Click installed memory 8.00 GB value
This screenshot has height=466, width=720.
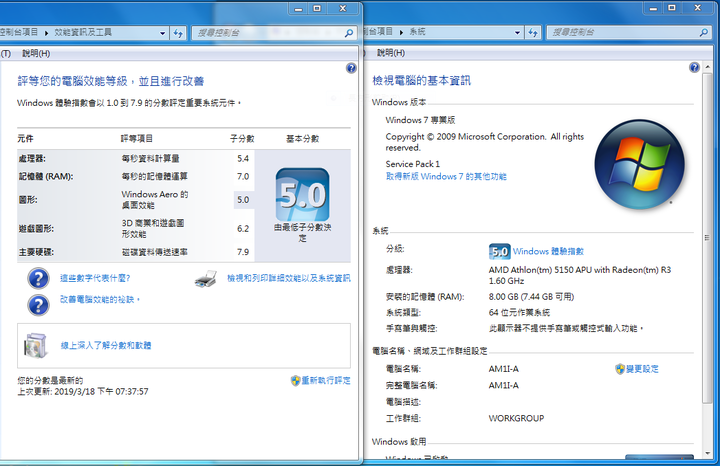531,297
